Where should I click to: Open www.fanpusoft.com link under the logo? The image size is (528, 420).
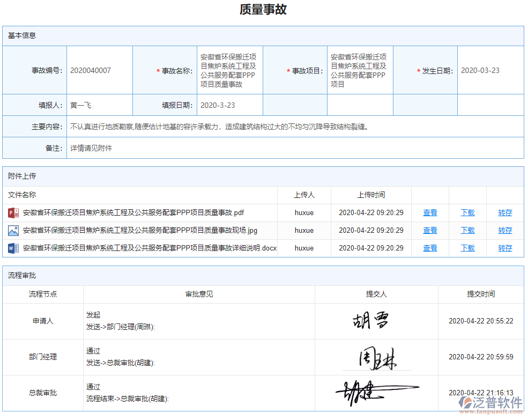[x=489, y=411]
